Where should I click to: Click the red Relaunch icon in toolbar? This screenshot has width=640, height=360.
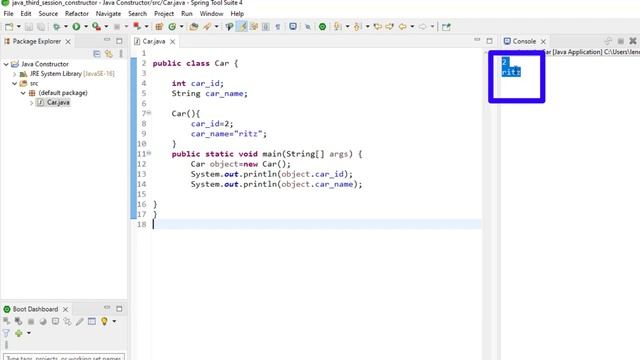pyautogui.click(x=137, y=27)
